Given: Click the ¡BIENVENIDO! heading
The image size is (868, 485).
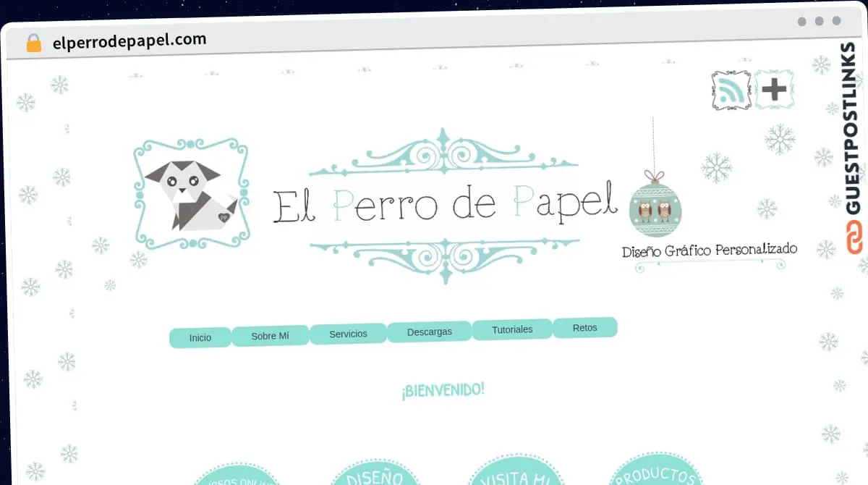Looking at the screenshot, I should click(x=443, y=390).
